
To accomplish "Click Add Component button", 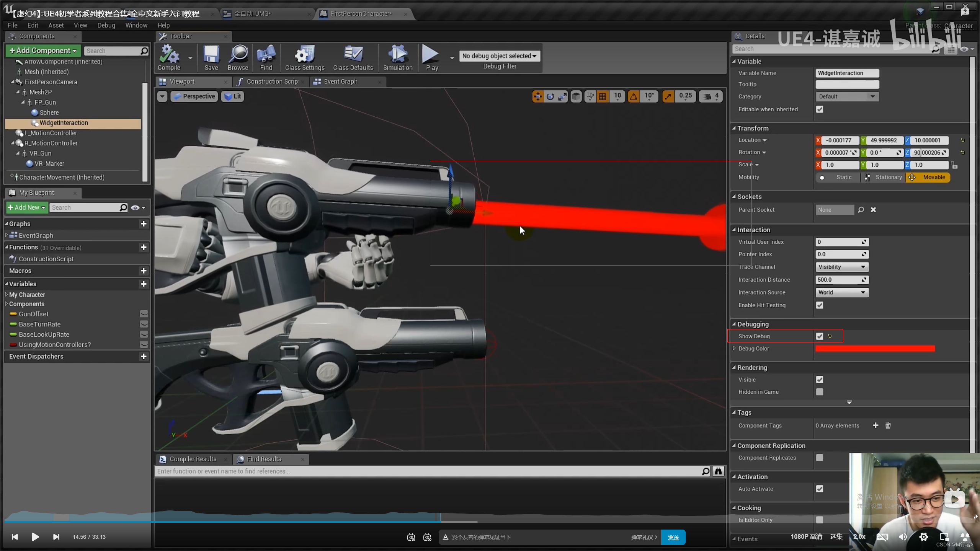I will click(x=43, y=50).
